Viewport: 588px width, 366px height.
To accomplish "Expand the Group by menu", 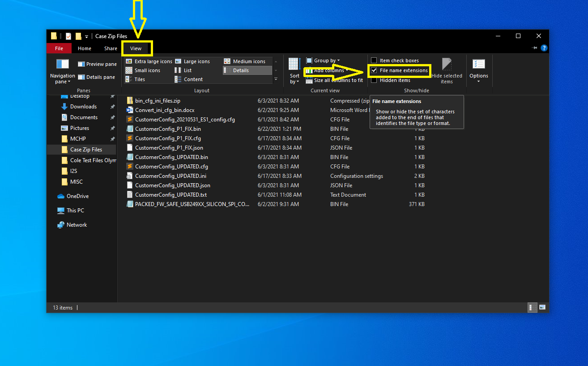I will (323, 60).
